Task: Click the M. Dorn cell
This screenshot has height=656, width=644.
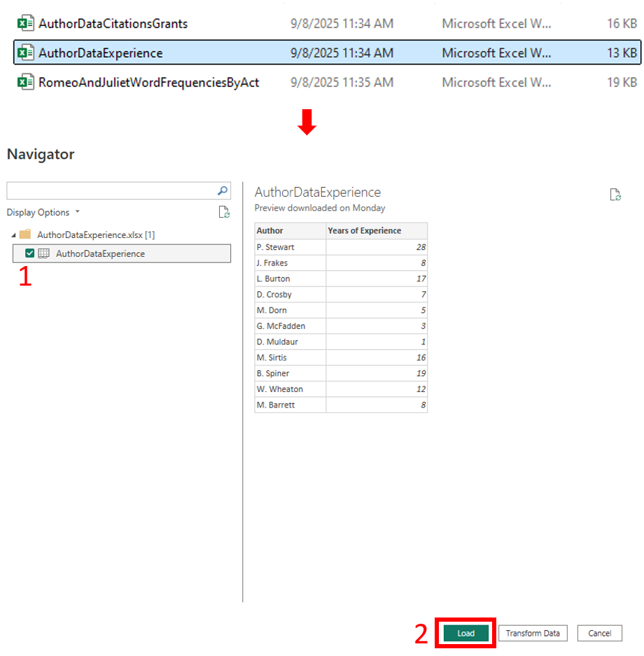Action: pyautogui.click(x=290, y=310)
